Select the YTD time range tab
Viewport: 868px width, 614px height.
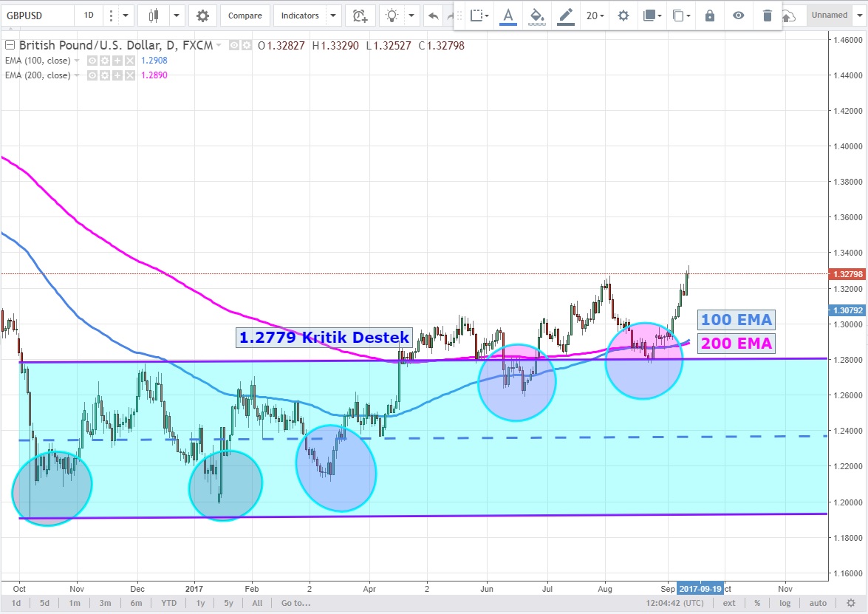tap(171, 603)
